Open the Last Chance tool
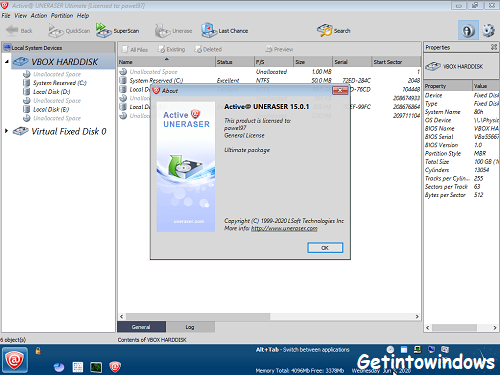The image size is (500, 375). (x=225, y=31)
